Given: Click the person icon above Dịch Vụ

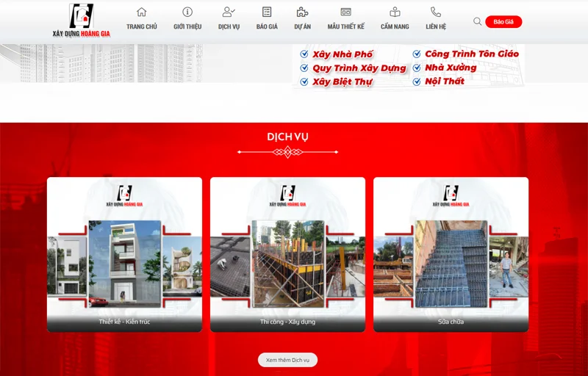Looking at the screenshot, I should (229, 12).
